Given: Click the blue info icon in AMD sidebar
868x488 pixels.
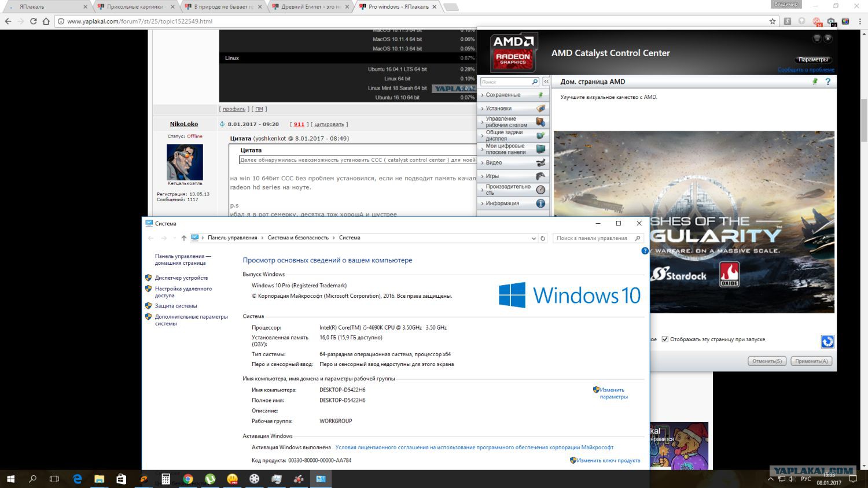Looking at the screenshot, I should coord(540,204).
